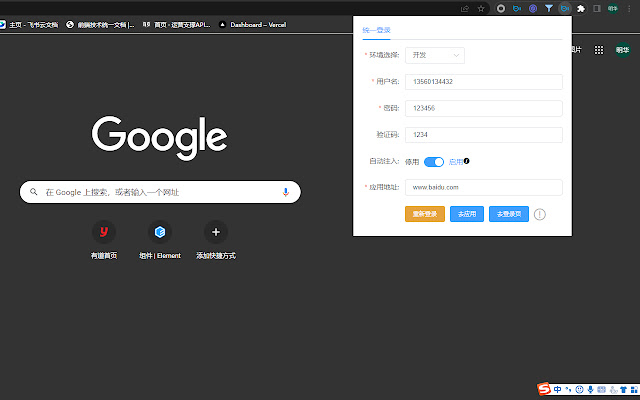Toggle the 自动注入 switch
640x400 pixels.
434,162
